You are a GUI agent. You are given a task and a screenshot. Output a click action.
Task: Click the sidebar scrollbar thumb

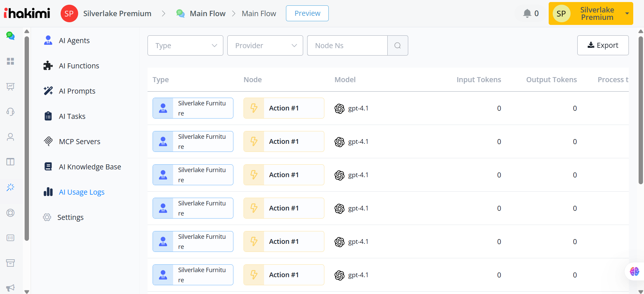[x=27, y=138]
